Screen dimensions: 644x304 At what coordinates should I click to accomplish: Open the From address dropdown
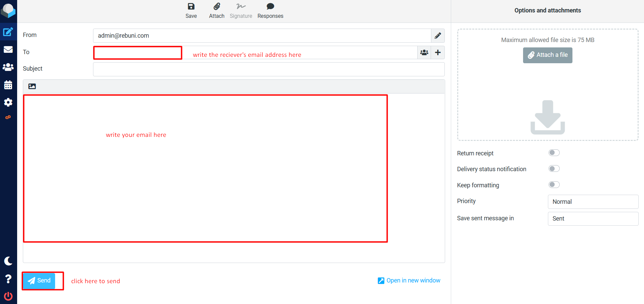pyautogui.click(x=262, y=36)
